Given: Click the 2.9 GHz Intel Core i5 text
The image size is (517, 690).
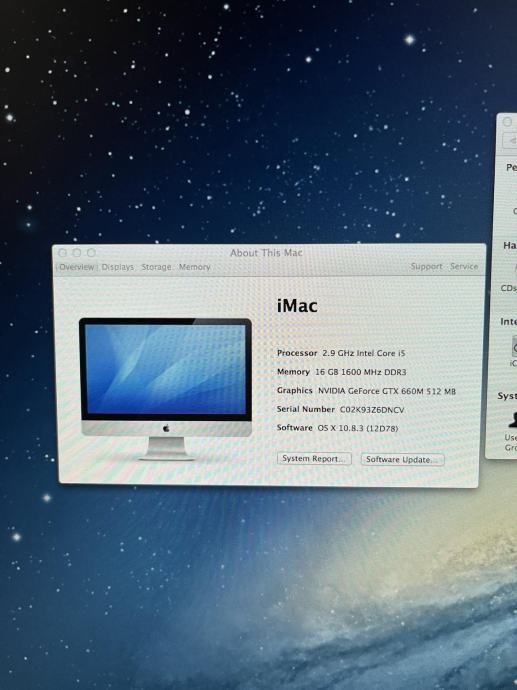Looking at the screenshot, I should click(363, 353).
